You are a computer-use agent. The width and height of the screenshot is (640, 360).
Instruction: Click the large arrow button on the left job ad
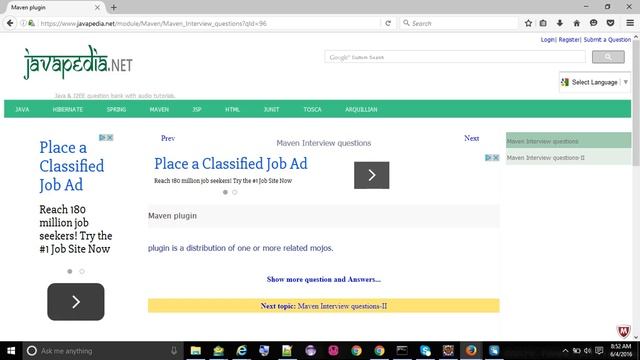click(76, 302)
